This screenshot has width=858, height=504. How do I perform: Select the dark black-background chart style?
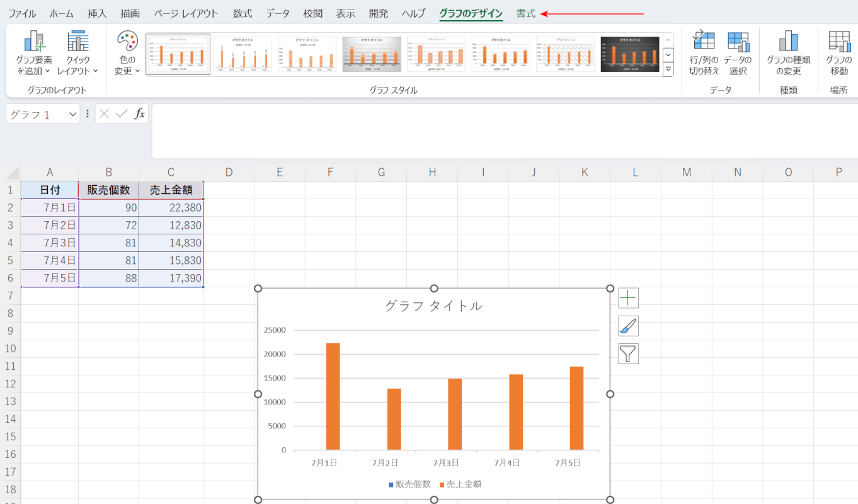pos(630,54)
